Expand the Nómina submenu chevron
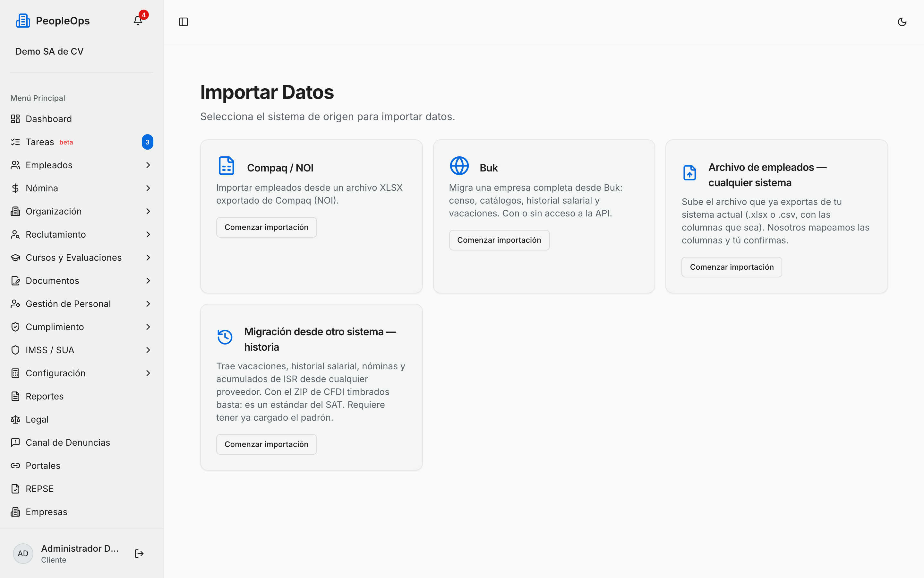This screenshot has height=578, width=924. [148, 188]
